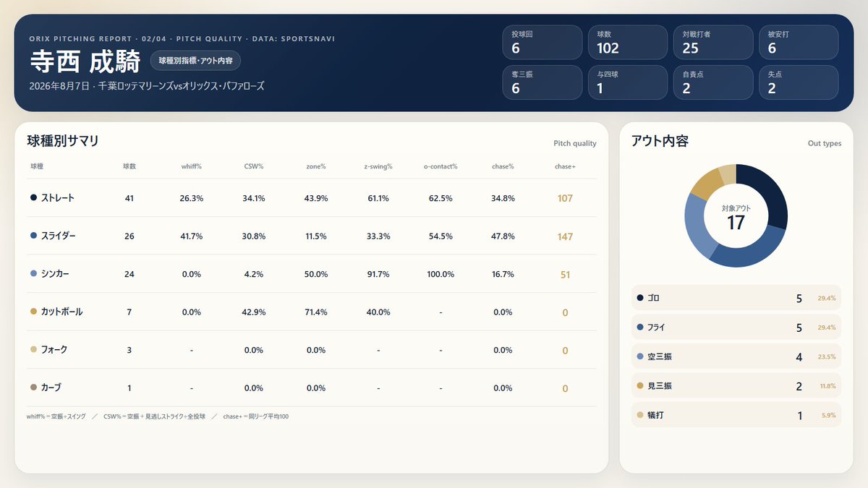Click the カーブ color dot
Viewport: 868px width, 488px height.
33,388
